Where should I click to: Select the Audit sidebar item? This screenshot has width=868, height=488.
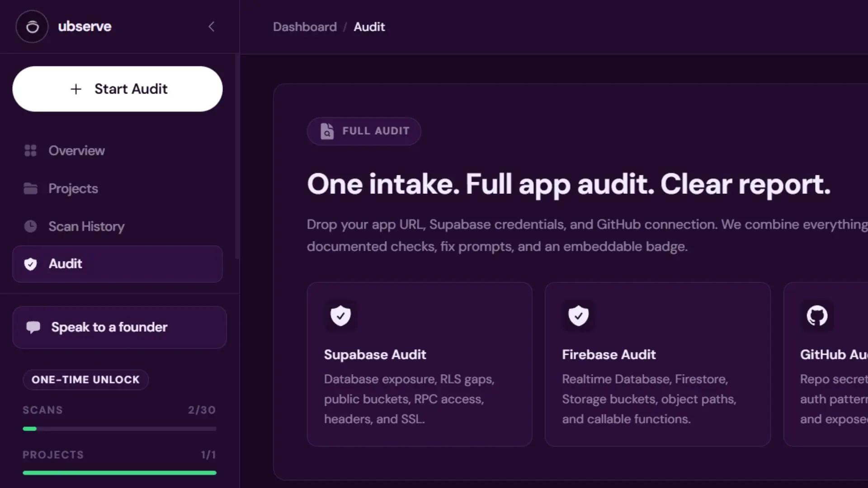point(118,264)
